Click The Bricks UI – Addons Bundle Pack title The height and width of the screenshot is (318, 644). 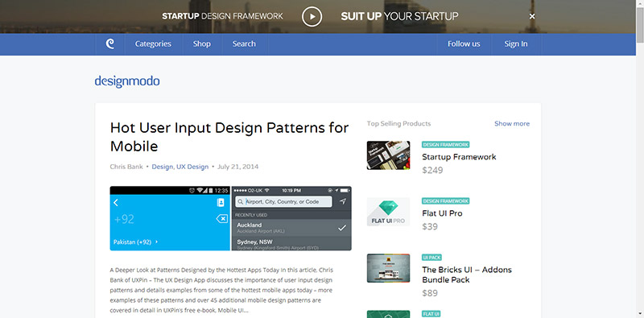(467, 275)
